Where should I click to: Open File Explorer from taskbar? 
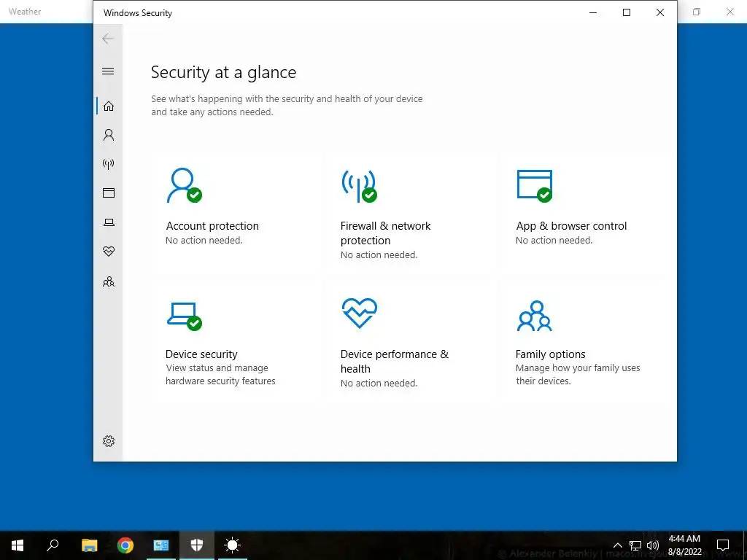click(89, 545)
